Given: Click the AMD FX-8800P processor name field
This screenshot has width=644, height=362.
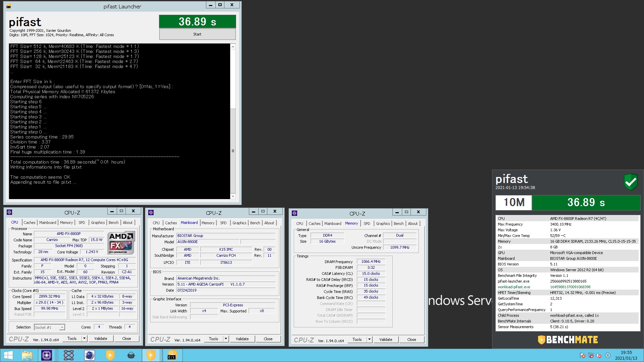Looking at the screenshot, I should tap(68, 234).
